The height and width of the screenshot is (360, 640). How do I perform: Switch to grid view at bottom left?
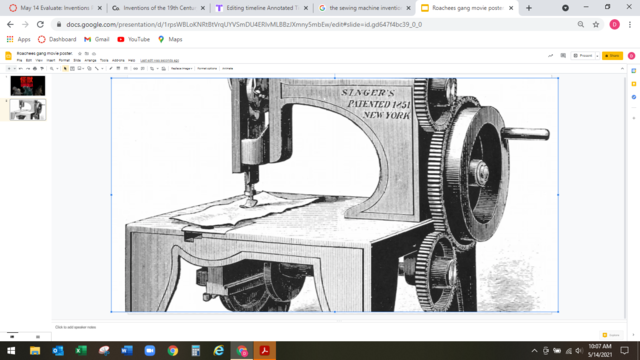(38, 337)
